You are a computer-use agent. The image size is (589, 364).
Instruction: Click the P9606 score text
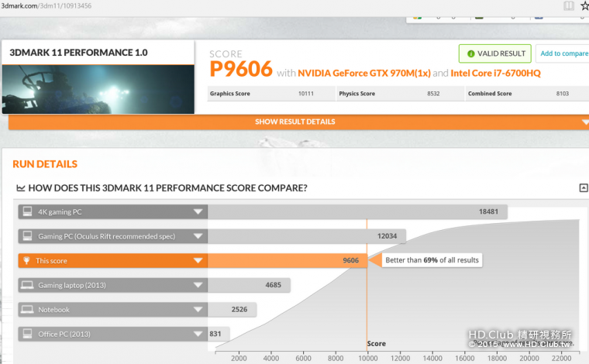241,69
